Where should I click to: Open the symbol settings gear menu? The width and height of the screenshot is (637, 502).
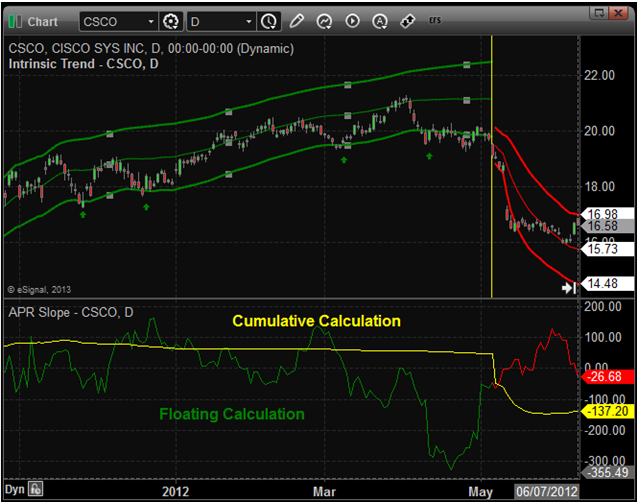(x=171, y=22)
